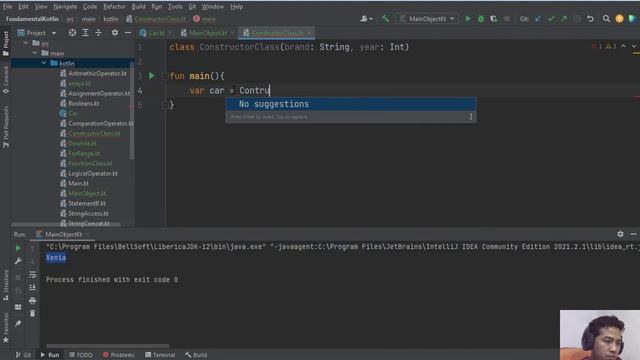Viewport: 640px width, 360px height.
Task: Open Run panel wrench settings icon
Action: click(18, 261)
